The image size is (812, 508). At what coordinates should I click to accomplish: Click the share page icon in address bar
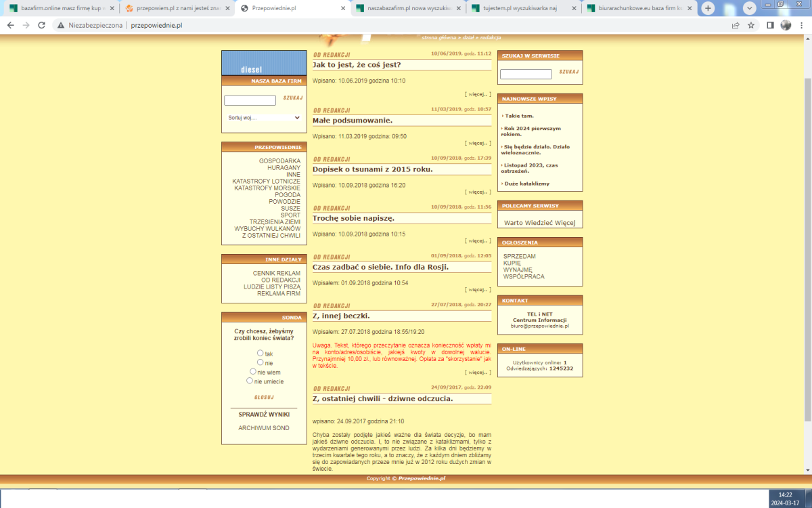point(735,25)
